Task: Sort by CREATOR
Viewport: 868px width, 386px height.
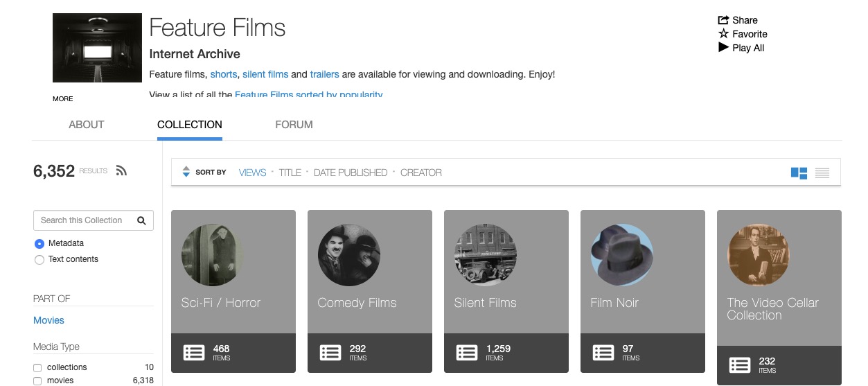Action: tap(421, 173)
